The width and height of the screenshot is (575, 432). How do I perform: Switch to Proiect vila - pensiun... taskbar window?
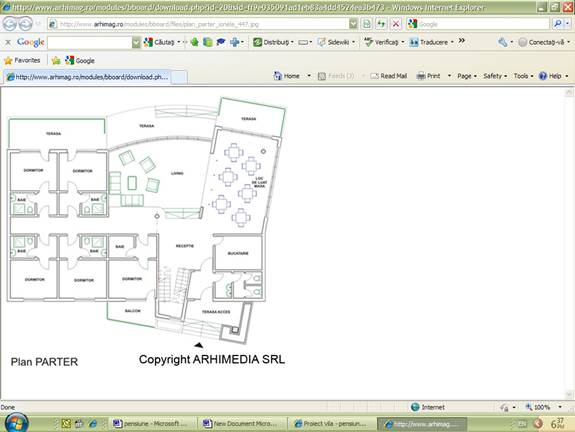(x=332, y=424)
